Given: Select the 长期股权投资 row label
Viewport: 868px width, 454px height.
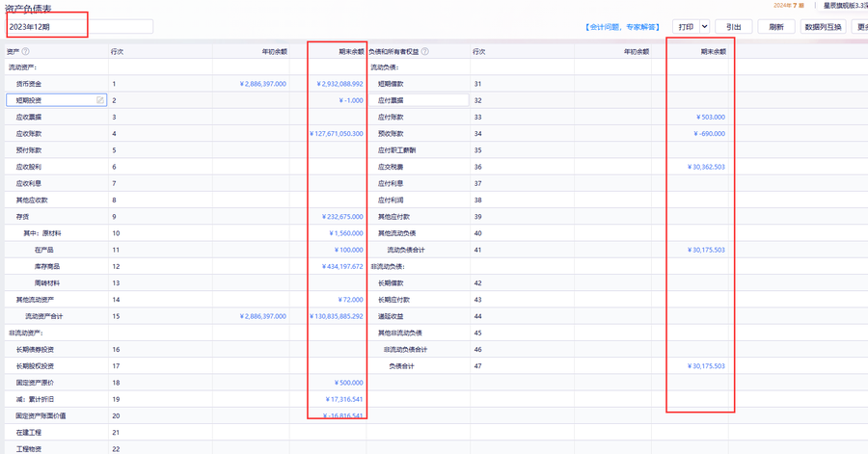Looking at the screenshot, I should (x=35, y=366).
